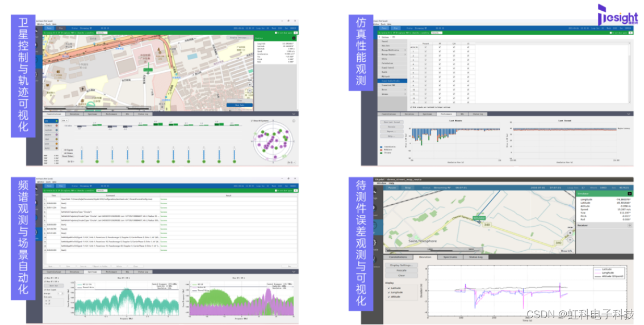Click the Display Settings button in Deviation panel
This screenshot has width=644, height=325.
[402, 265]
